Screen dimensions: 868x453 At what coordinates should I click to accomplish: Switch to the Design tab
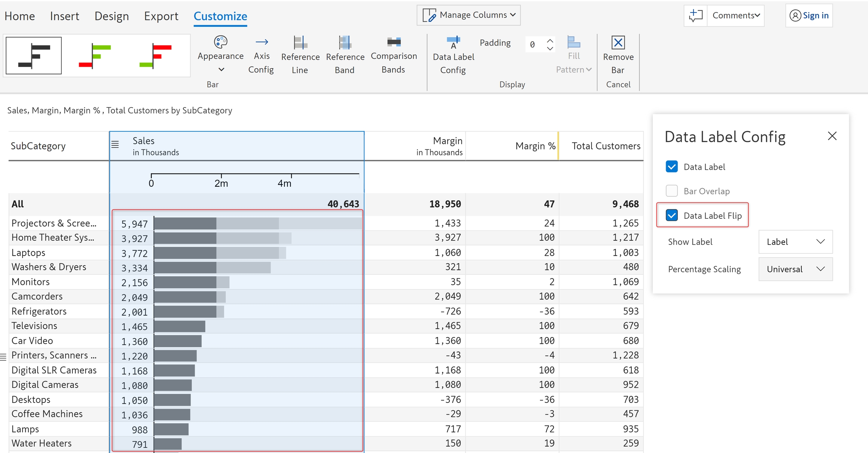pos(112,16)
